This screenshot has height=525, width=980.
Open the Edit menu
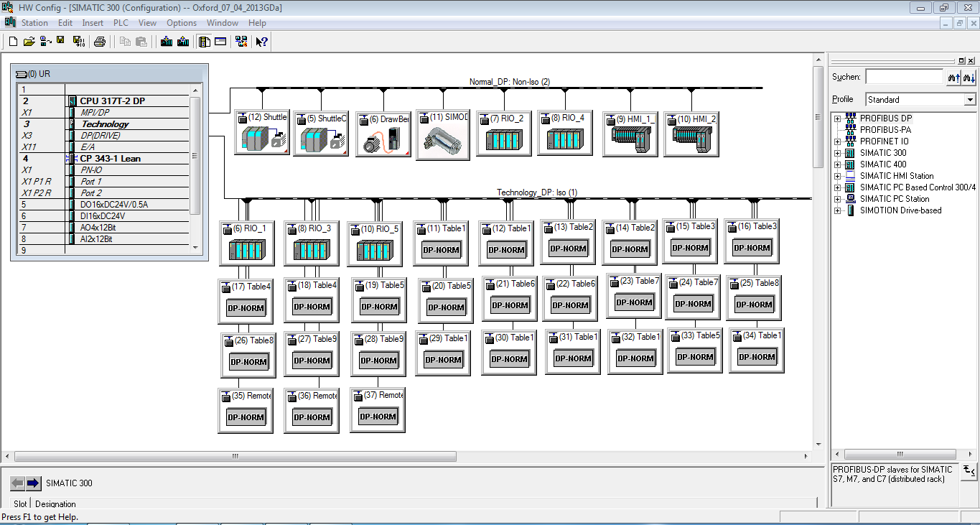tap(65, 23)
